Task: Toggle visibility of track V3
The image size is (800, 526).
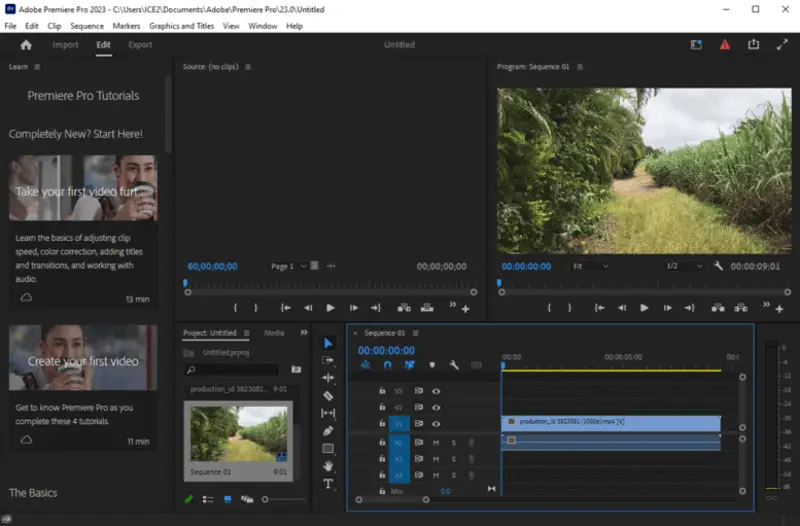Action: [436, 391]
